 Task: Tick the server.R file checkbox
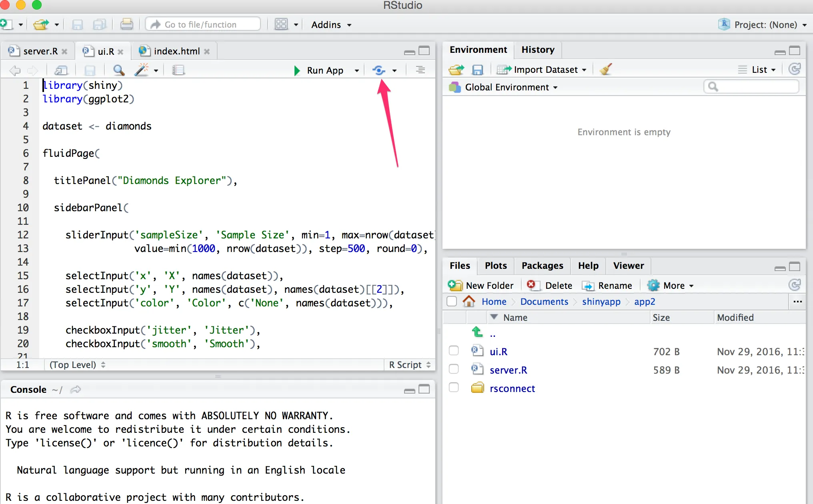tap(454, 369)
